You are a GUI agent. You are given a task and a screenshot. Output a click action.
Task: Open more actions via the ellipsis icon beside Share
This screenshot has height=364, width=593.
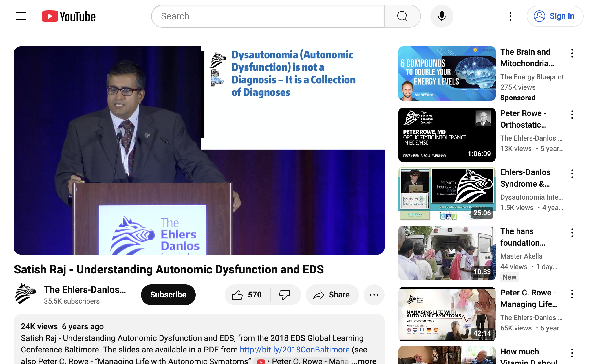click(374, 295)
